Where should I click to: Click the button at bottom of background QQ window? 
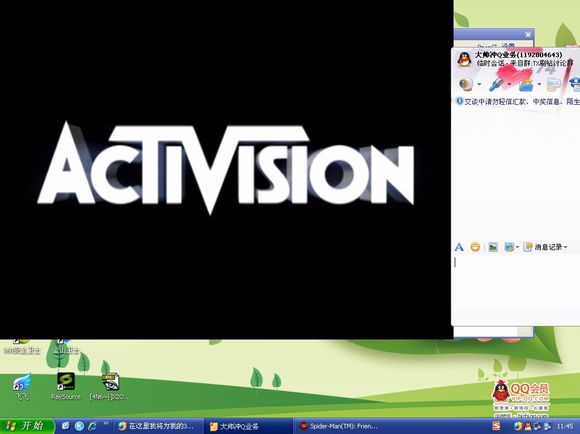[x=524, y=332]
